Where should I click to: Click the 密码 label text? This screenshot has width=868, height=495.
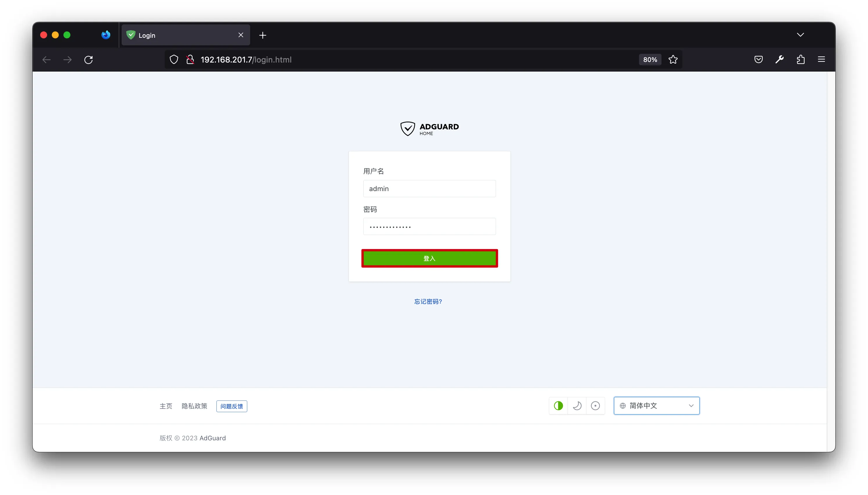pos(370,209)
